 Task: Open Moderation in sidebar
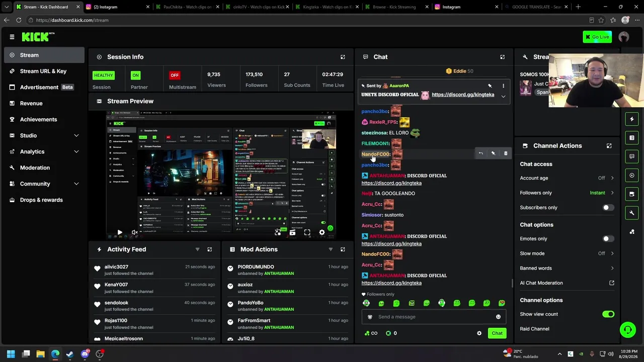[x=44, y=168]
